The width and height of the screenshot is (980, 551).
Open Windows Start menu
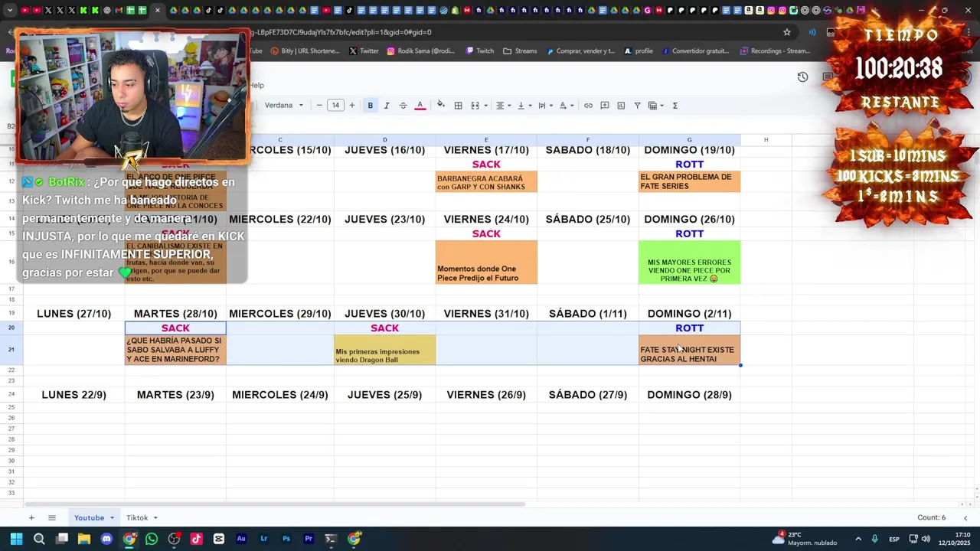[x=16, y=539]
